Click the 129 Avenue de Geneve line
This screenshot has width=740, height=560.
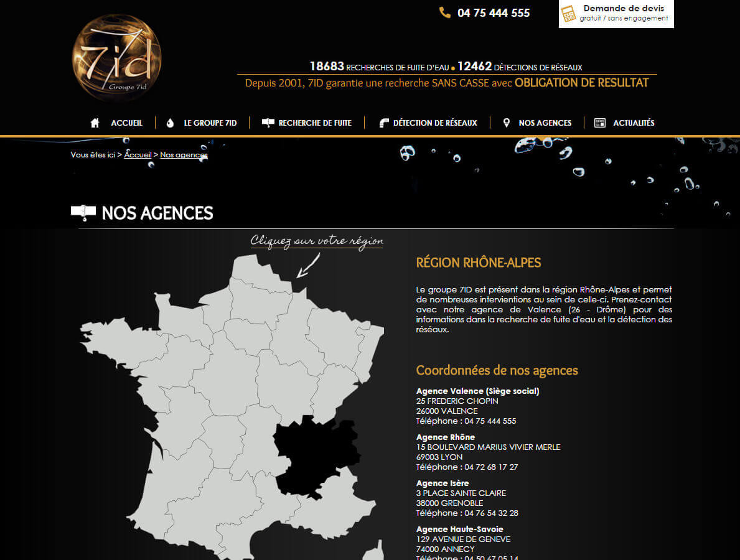pos(464,539)
